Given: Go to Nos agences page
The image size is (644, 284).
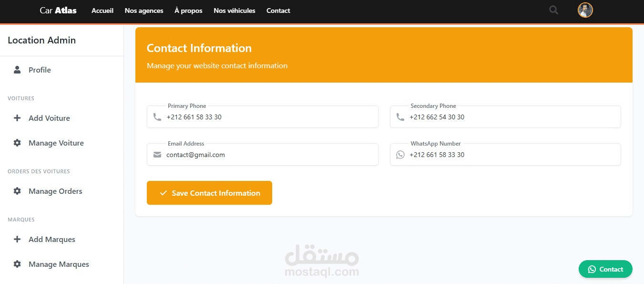Looking at the screenshot, I should tap(144, 11).
